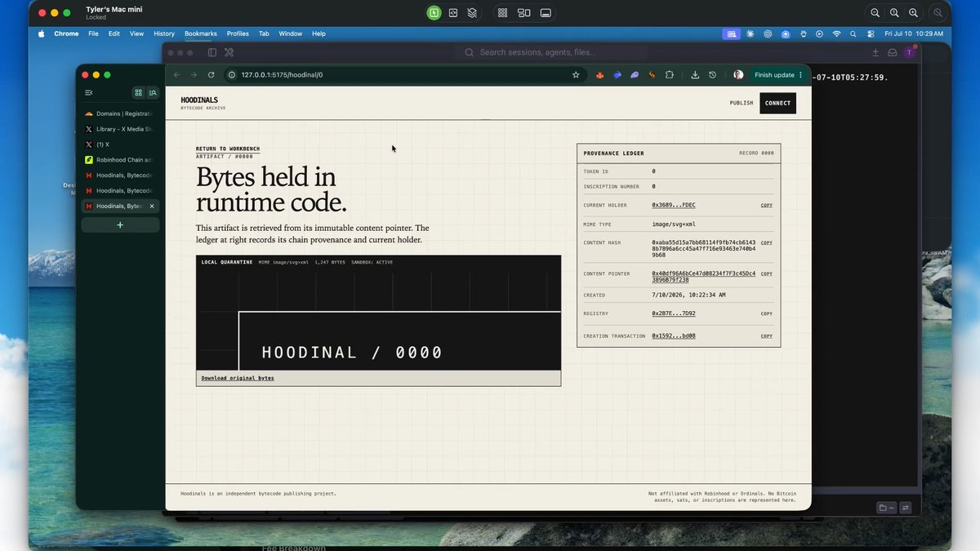Click the purple extension icon in toolbar
The height and width of the screenshot is (551, 980).
pos(635,74)
